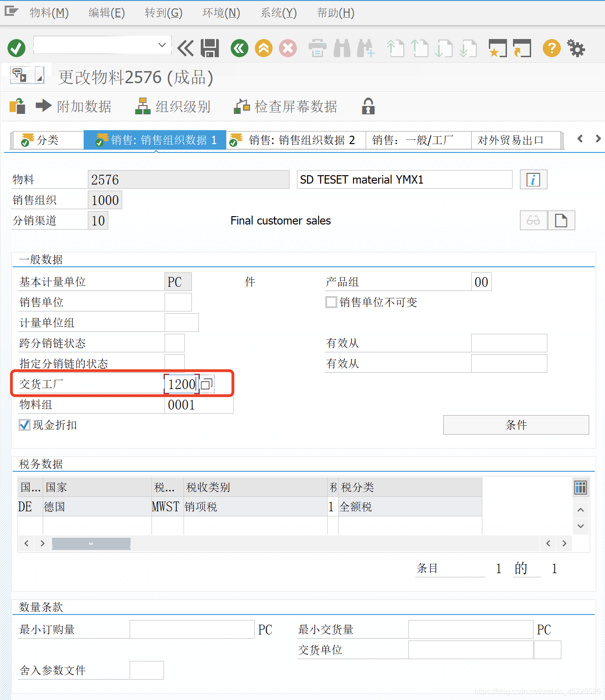Add this transaction to favorites star
Image resolution: width=605 pixels, height=700 pixels.
pyautogui.click(x=497, y=48)
